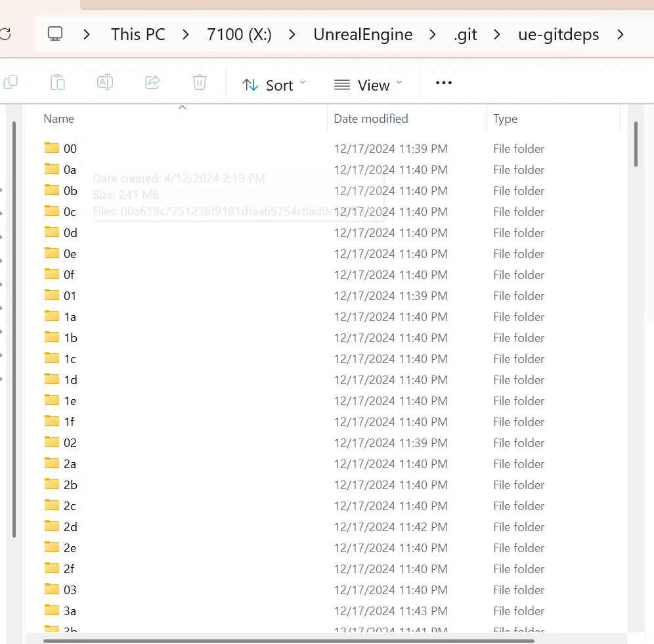Open the See more ellipsis menu
Image resolution: width=654 pixels, height=644 pixels.
(444, 83)
